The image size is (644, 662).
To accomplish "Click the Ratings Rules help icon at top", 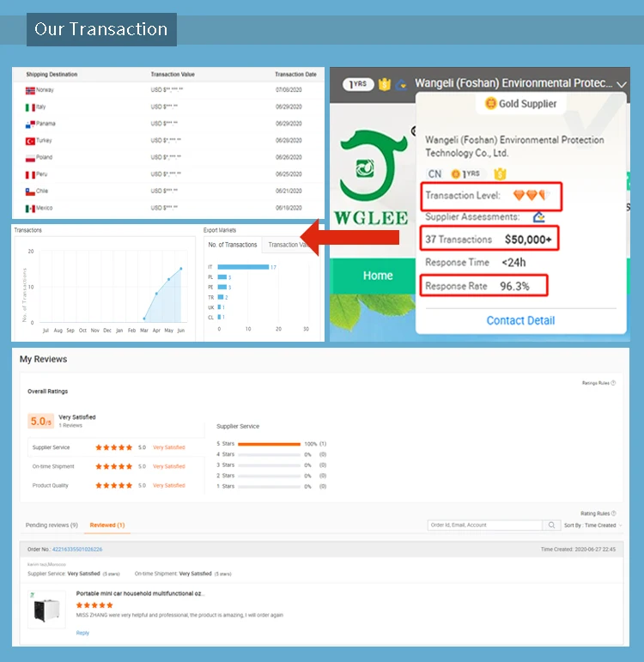I will coord(613,383).
